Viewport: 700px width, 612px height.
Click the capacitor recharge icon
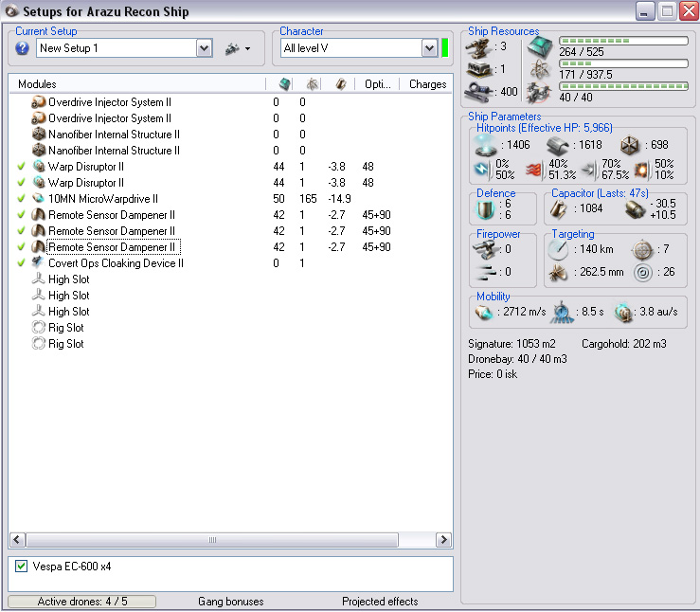click(635, 209)
